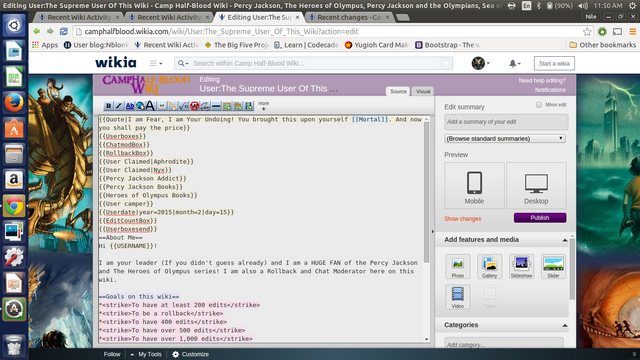Go back with browser back arrow
This screenshot has width=640, height=360.
[36, 31]
